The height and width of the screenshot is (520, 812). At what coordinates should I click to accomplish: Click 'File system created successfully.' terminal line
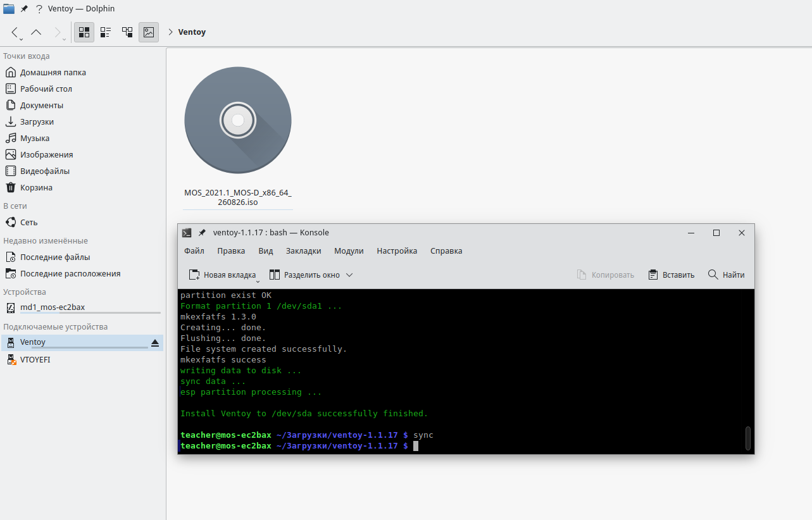[x=264, y=349]
